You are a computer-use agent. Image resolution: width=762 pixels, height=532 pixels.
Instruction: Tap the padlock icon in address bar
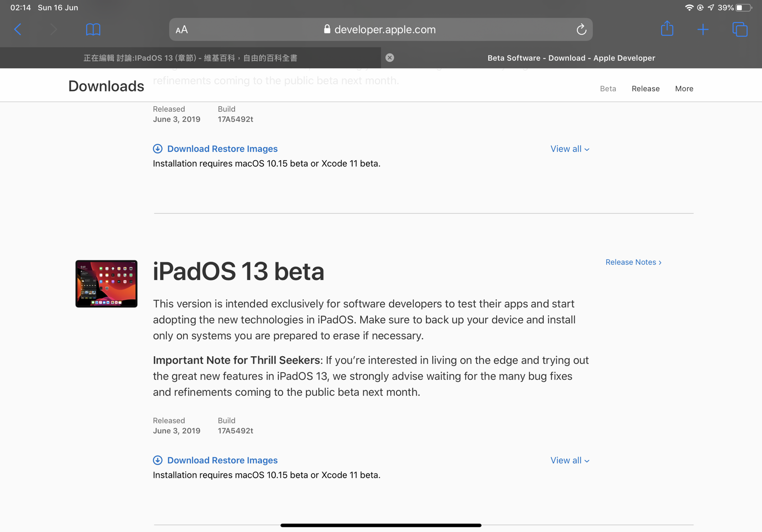[327, 29]
